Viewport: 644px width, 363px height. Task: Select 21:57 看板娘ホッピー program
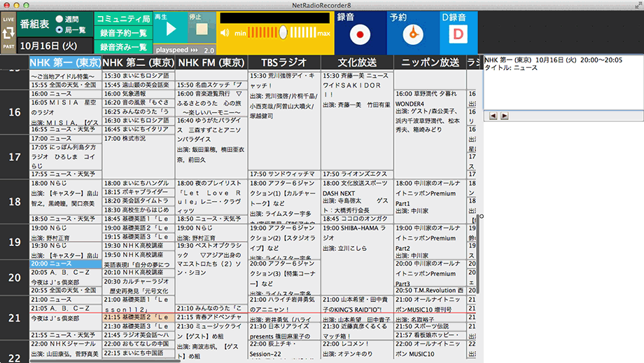click(430, 336)
